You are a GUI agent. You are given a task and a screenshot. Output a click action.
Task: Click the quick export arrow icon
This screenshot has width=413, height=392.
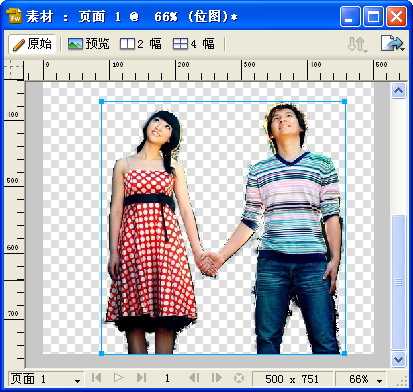tap(392, 44)
